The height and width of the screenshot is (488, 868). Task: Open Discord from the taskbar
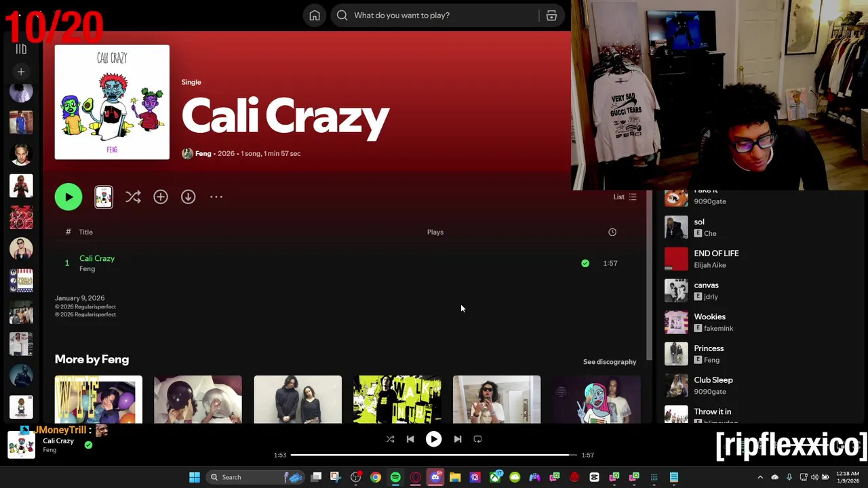(x=435, y=477)
